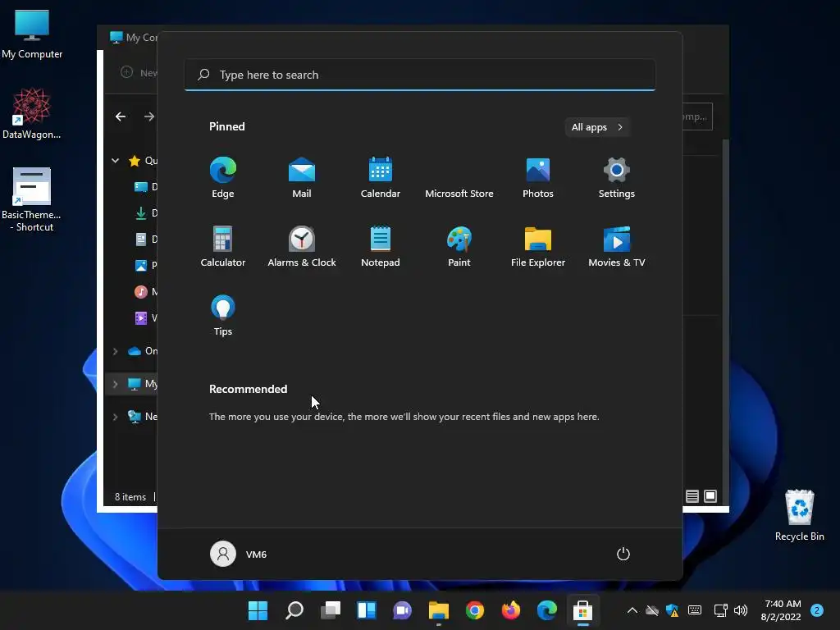Select Downloads folder in Explorer sidebar
Image resolution: width=840 pixels, height=630 pixels.
144,213
